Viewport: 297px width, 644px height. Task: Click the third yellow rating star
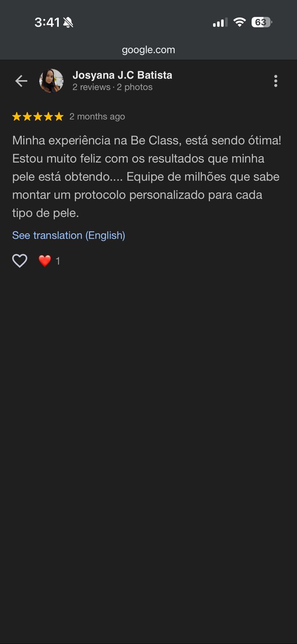38,117
